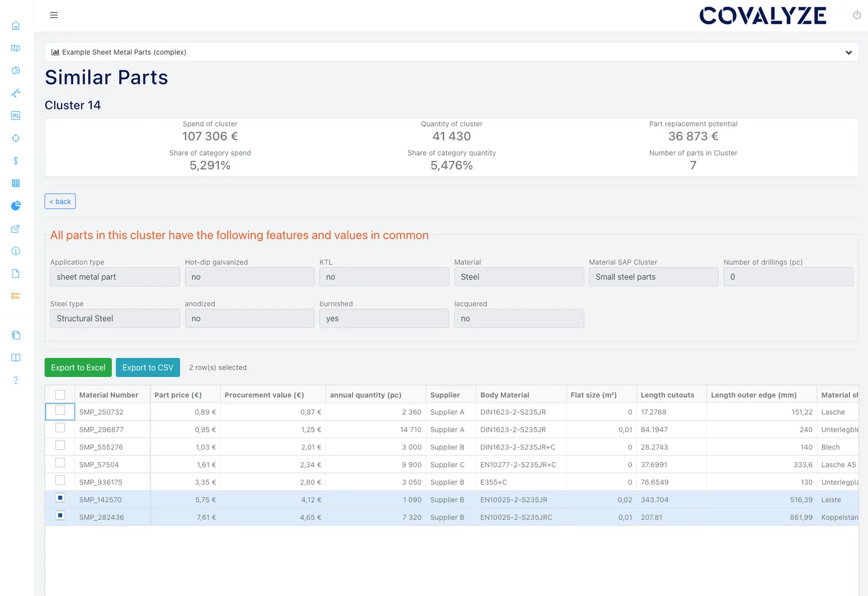Click Export to CSV
Image resolution: width=868 pixels, height=596 pixels.
(148, 368)
